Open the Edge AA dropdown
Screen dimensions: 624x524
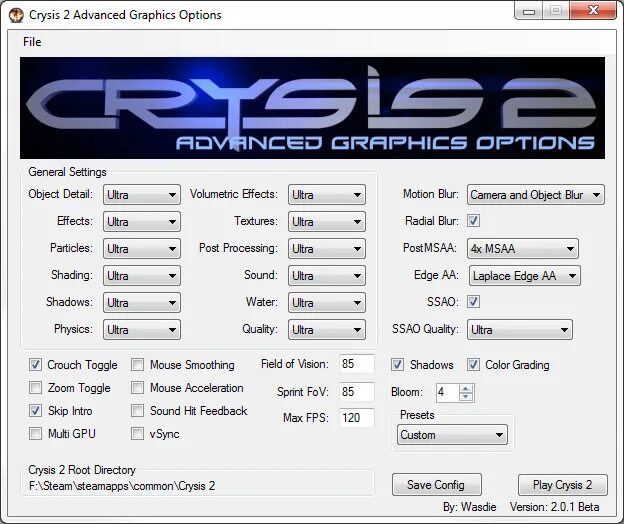click(525, 276)
